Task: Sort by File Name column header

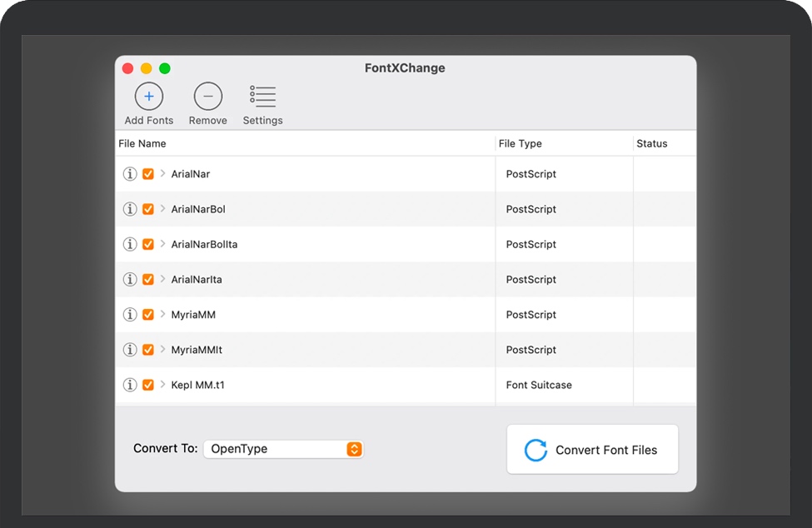Action: coord(142,143)
